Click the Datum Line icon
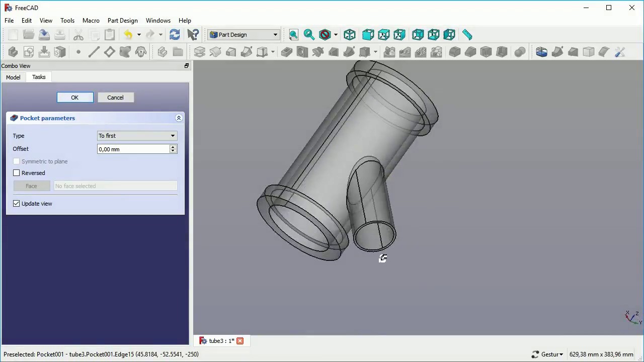 94,52
